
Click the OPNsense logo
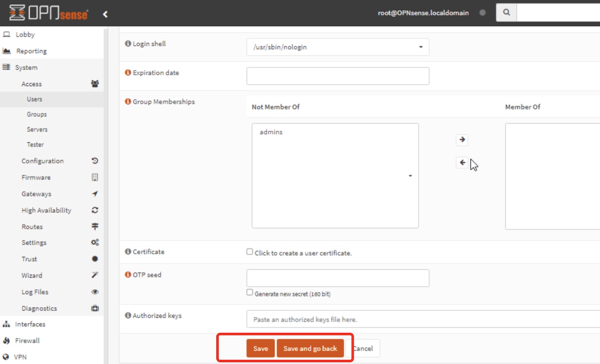(49, 13)
